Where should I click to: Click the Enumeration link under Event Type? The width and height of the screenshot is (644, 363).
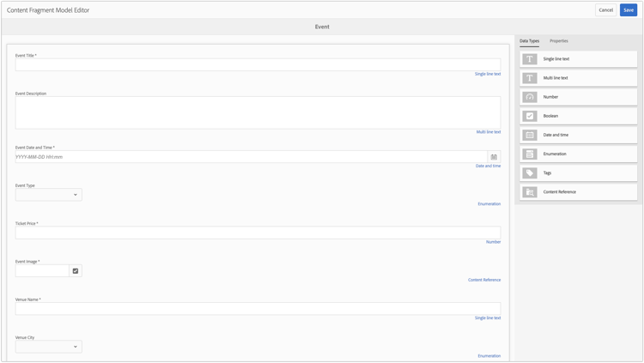[489, 203]
